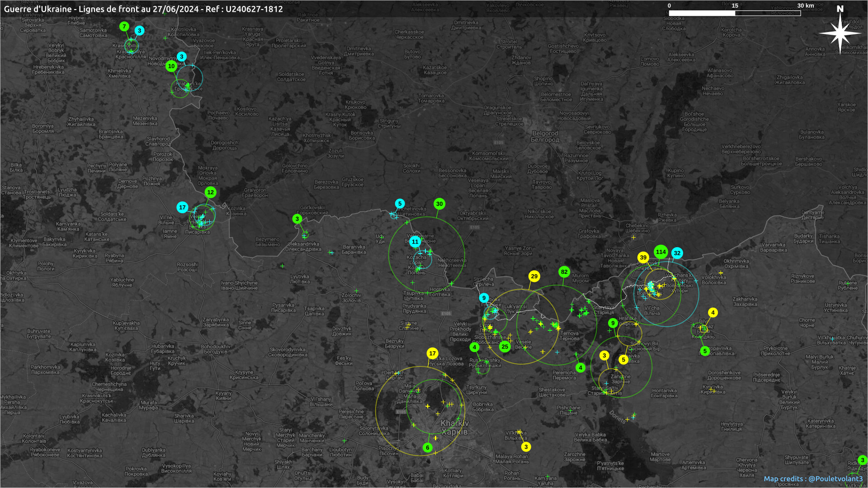Click the green 6 marker below Kharkiv
Screen dimensions: 868x488
click(x=428, y=448)
